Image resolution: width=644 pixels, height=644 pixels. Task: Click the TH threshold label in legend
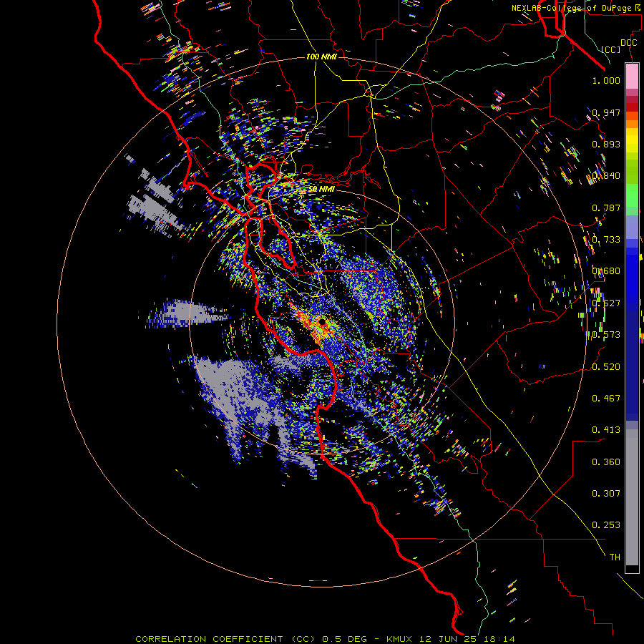615,557
